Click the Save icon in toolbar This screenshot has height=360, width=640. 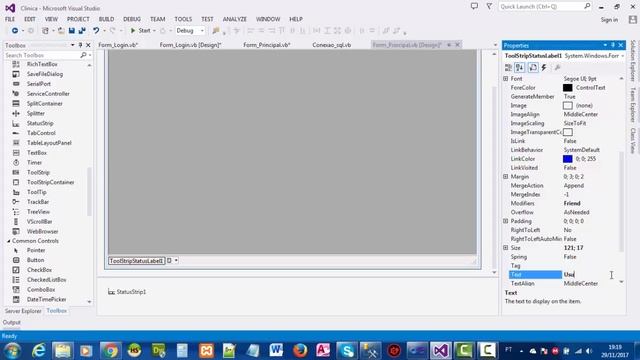pyautogui.click(x=72, y=31)
